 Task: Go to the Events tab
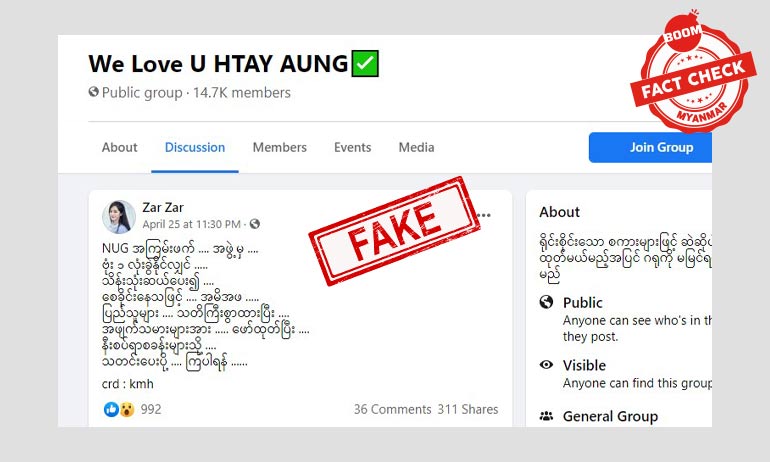click(353, 147)
